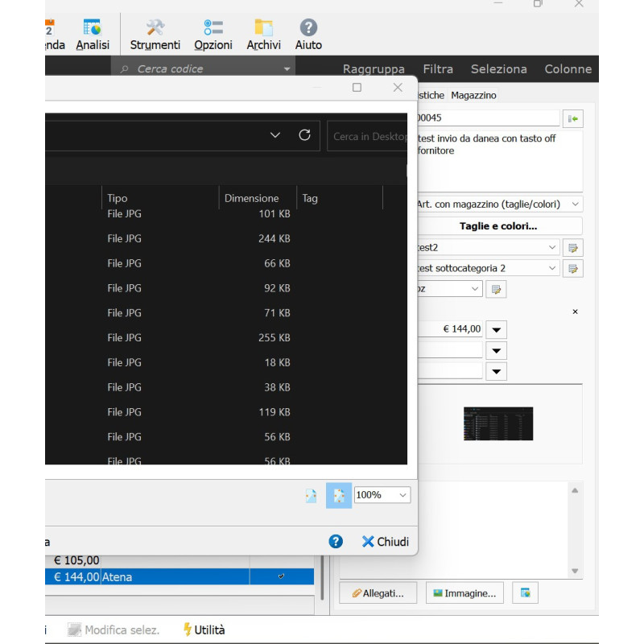The image size is (644, 644).
Task: Open the Raggruppa menu
Action: 374,69
